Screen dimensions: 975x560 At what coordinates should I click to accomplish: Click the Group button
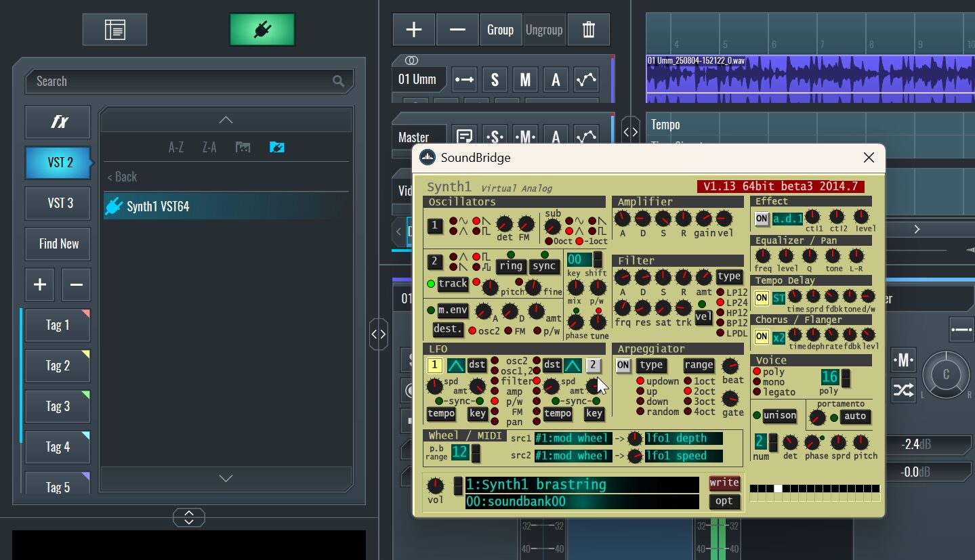(501, 30)
